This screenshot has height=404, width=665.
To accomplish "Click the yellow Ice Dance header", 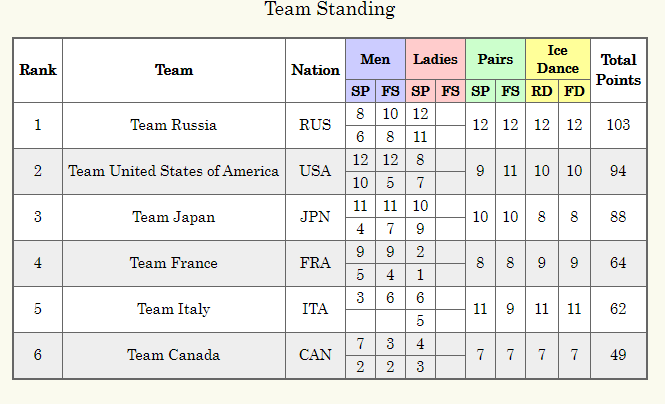I will [557, 59].
